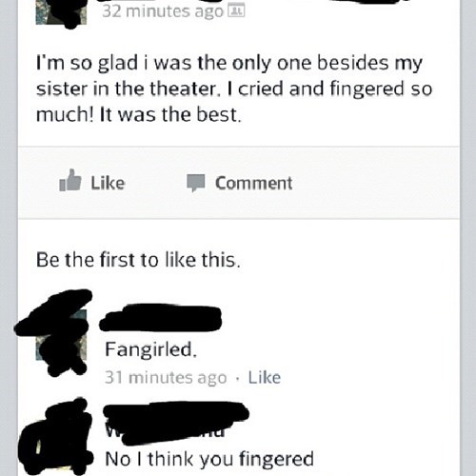Click the post text starting "I'm so glad"
Screen dimensions: 476x476
234,89
